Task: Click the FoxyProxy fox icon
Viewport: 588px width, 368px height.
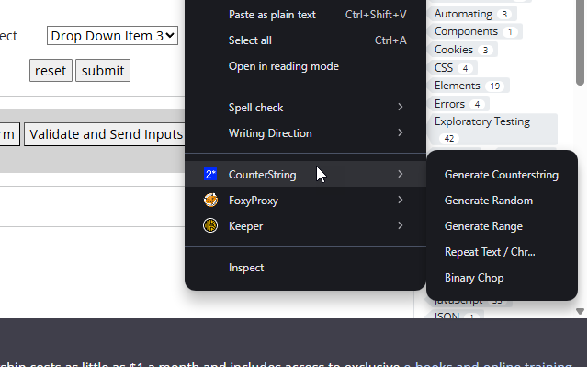Action: [x=210, y=201]
